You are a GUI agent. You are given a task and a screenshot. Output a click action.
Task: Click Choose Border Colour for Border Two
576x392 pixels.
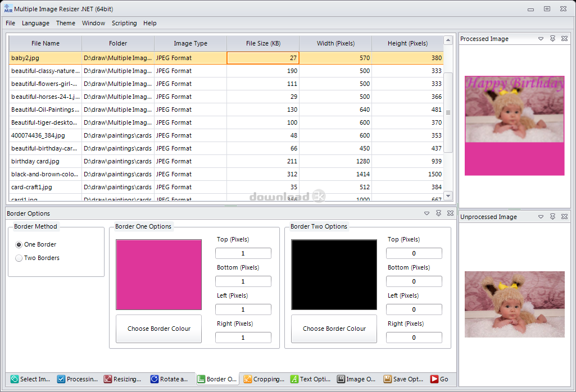pyautogui.click(x=334, y=329)
